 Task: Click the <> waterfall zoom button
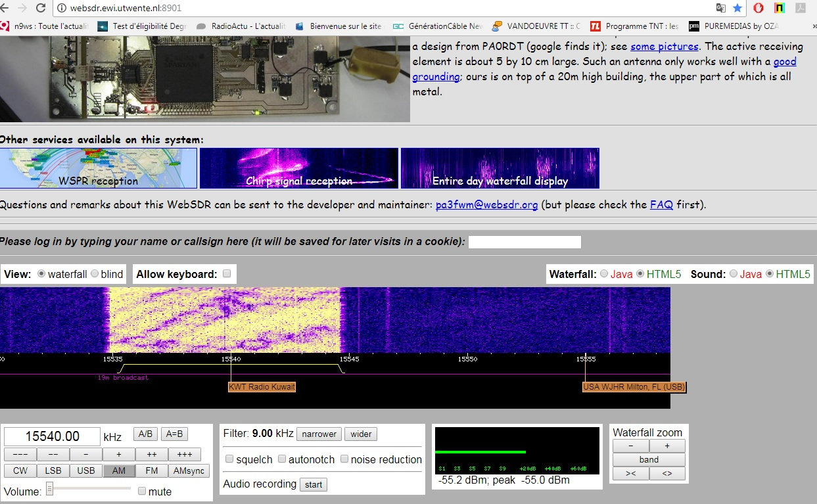667,473
